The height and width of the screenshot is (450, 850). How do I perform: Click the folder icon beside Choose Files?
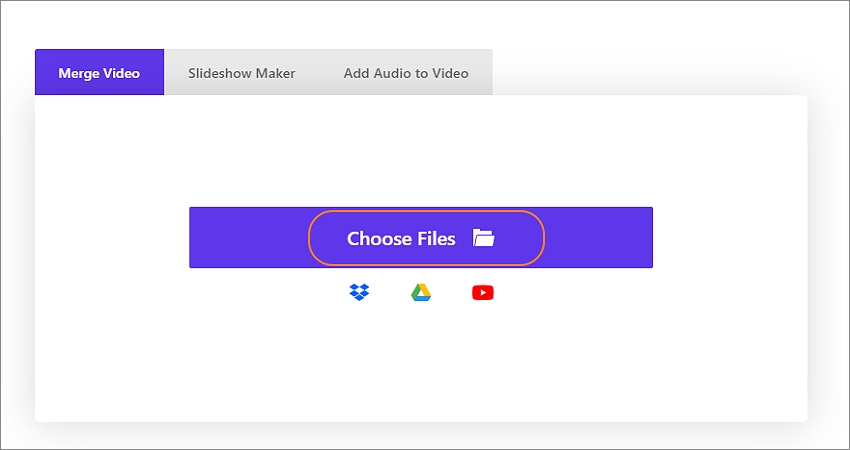point(484,238)
